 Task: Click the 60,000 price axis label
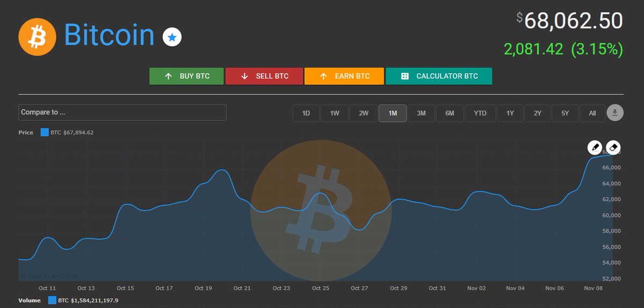click(612, 215)
